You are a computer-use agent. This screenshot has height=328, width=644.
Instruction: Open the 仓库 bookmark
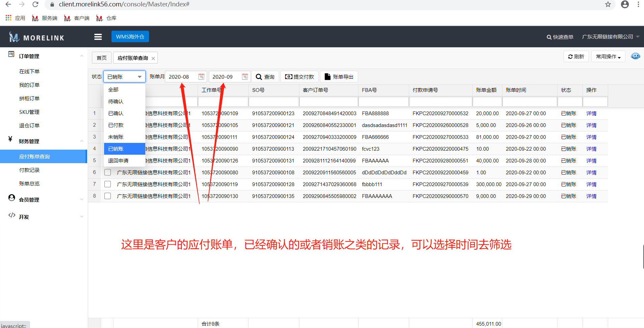pos(106,18)
